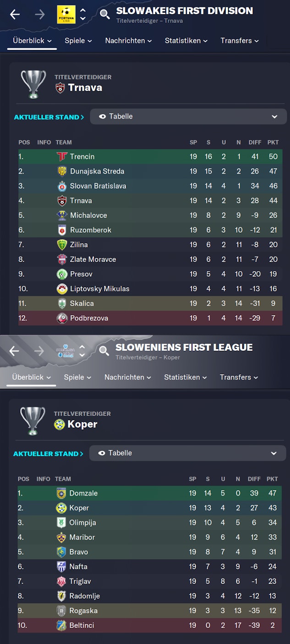The width and height of the screenshot is (290, 644).
Task: Click the Maribor club crest
Action: point(61,537)
